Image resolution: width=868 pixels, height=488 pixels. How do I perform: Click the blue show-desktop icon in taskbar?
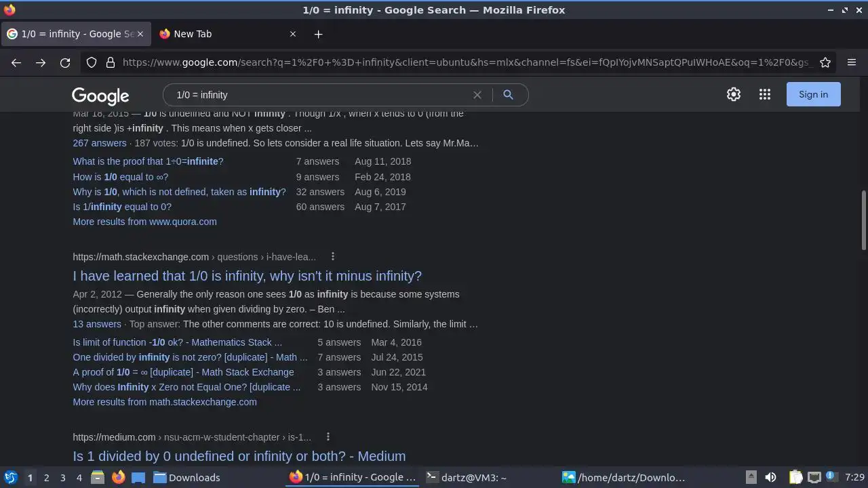pyautogui.click(x=138, y=478)
